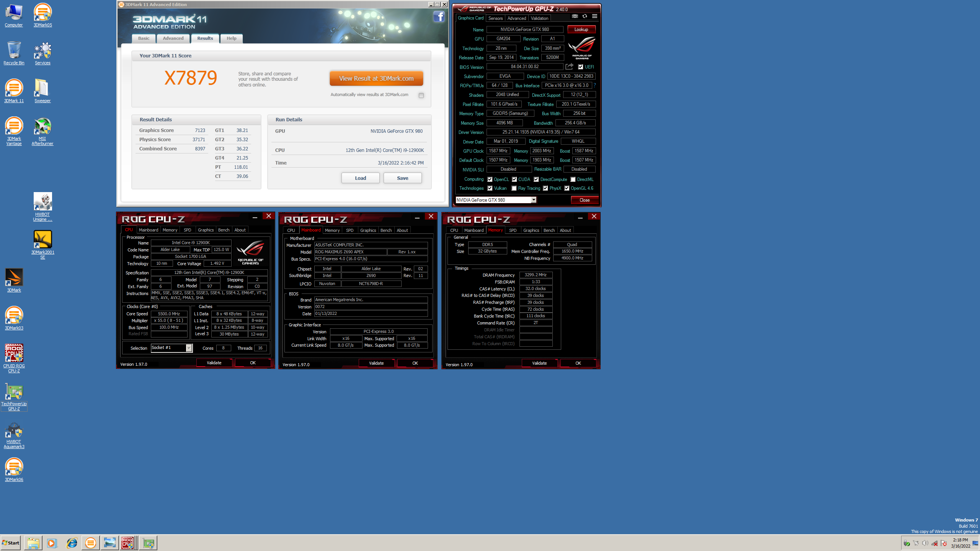Select 3DMark2001 SE desktop icon

[x=42, y=245]
